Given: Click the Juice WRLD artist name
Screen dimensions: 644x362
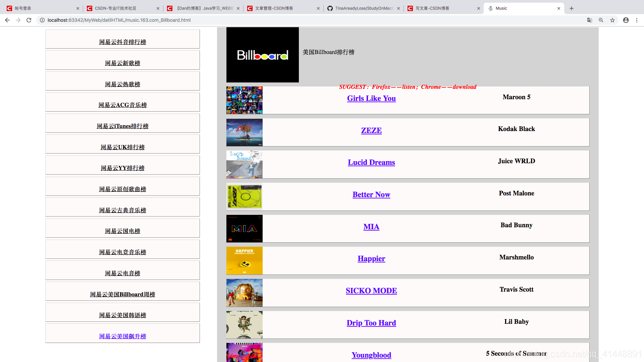Looking at the screenshot, I should (x=517, y=161).
